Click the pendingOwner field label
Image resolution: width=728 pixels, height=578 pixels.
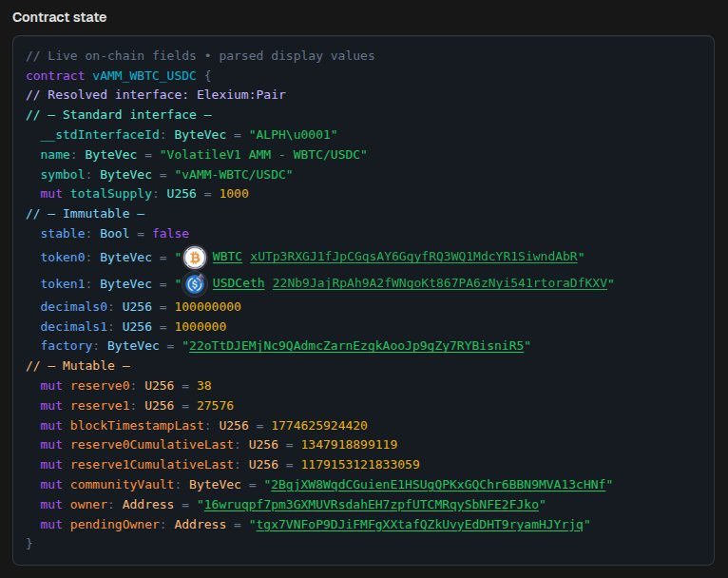[x=115, y=525]
